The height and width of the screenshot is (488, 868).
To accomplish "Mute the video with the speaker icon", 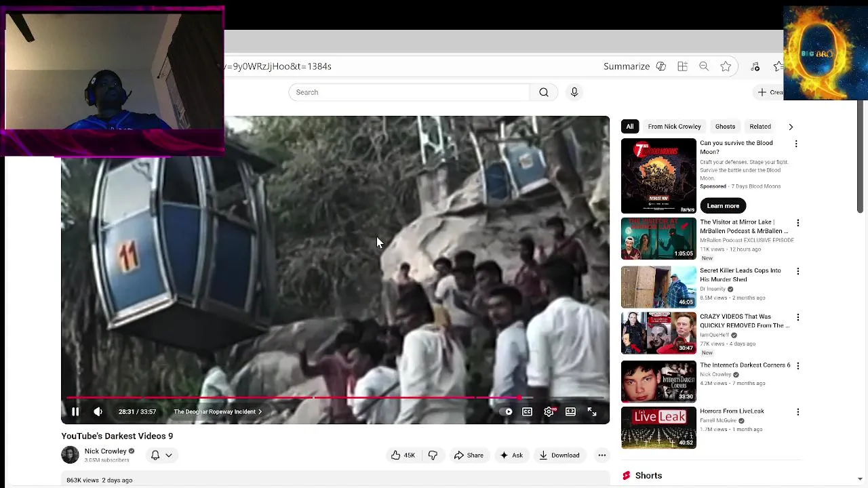I will click(98, 411).
